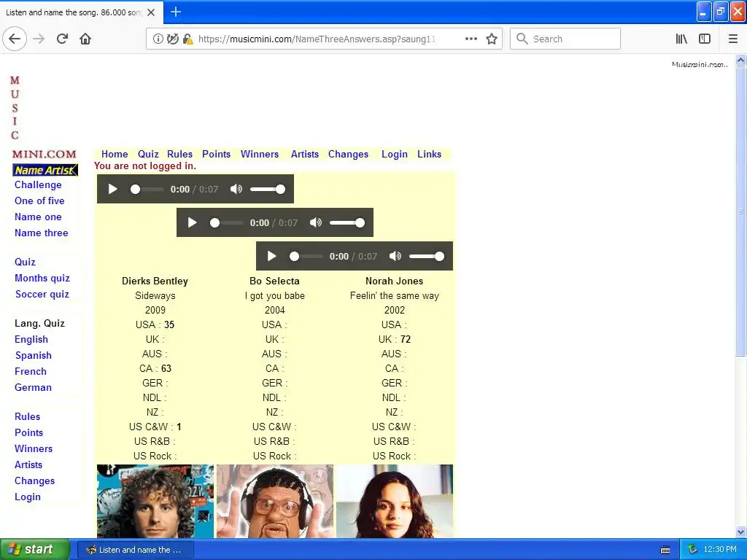The height and width of the screenshot is (560, 747).
Task: Open Links in the top navigation
Action: tap(429, 154)
